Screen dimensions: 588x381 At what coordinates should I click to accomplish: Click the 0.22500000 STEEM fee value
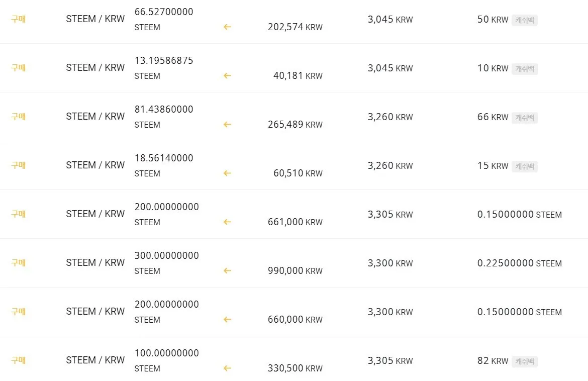click(x=519, y=263)
